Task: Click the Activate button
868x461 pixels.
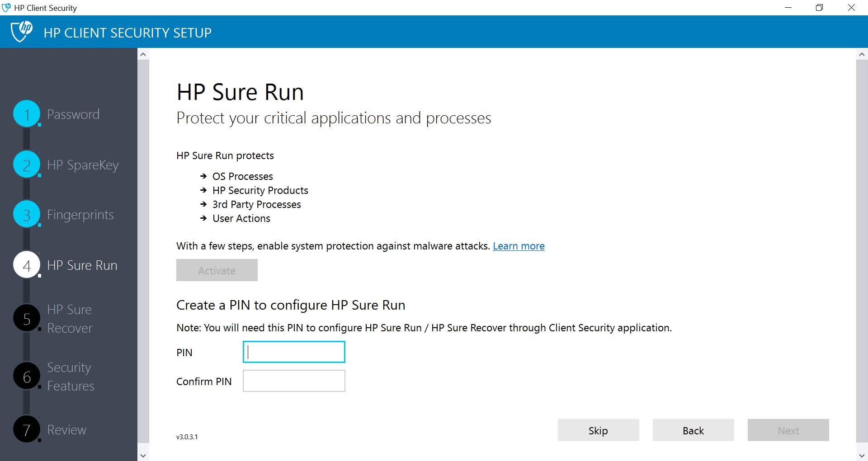Action: click(x=217, y=270)
